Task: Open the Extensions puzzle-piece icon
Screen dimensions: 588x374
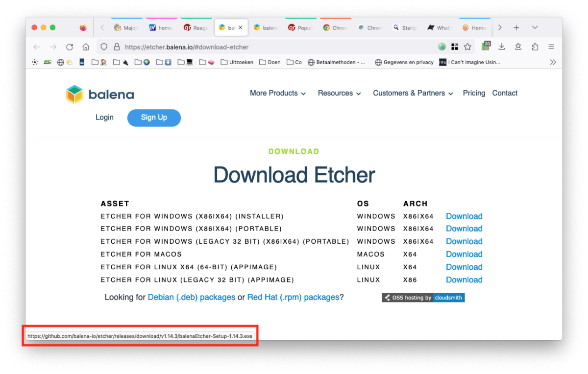Action: click(x=535, y=47)
